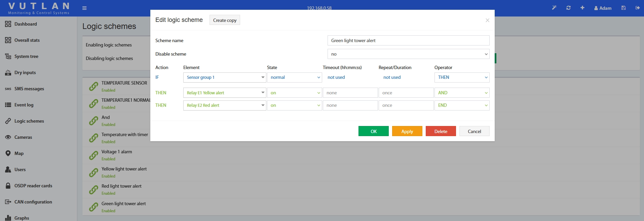This screenshot has height=221, width=644.
Task: Open the Relay E2 Red alert dropdown
Action: (224, 105)
